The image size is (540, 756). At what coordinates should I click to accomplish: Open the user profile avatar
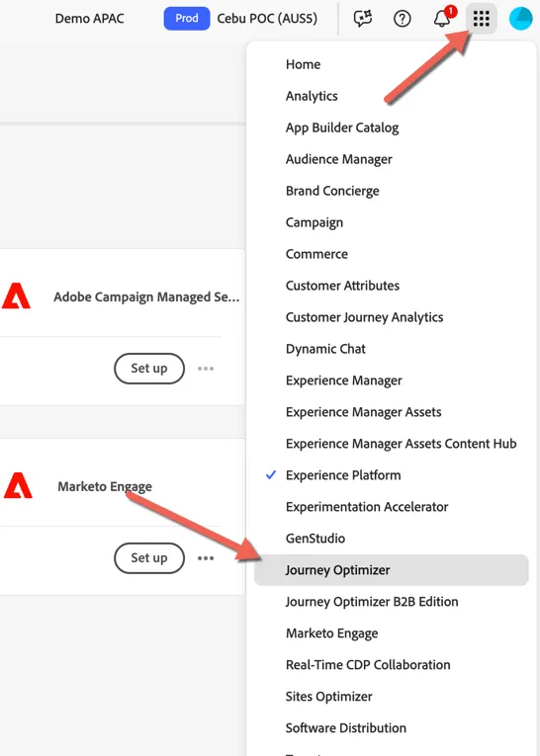[520, 19]
